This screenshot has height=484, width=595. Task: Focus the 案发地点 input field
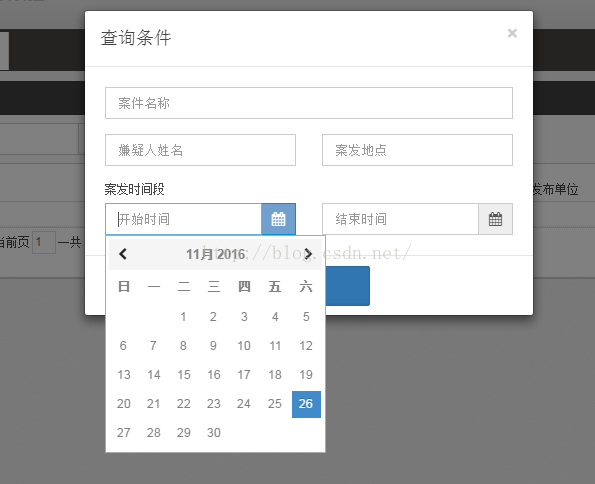click(417, 150)
